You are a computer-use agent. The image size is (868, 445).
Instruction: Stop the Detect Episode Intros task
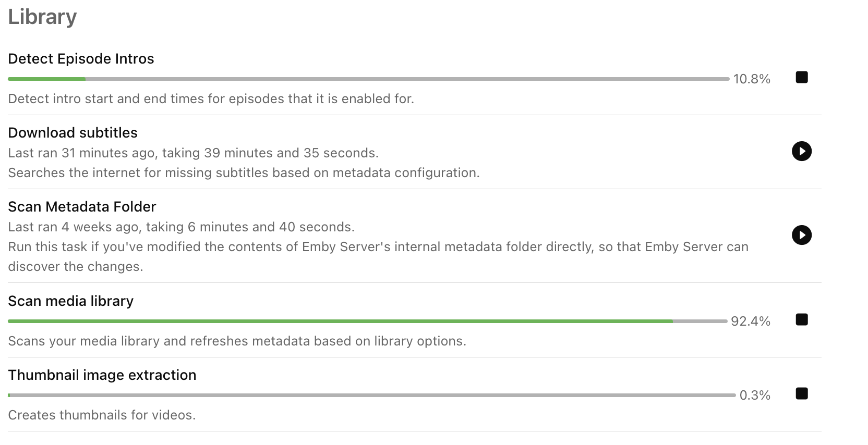pos(802,78)
